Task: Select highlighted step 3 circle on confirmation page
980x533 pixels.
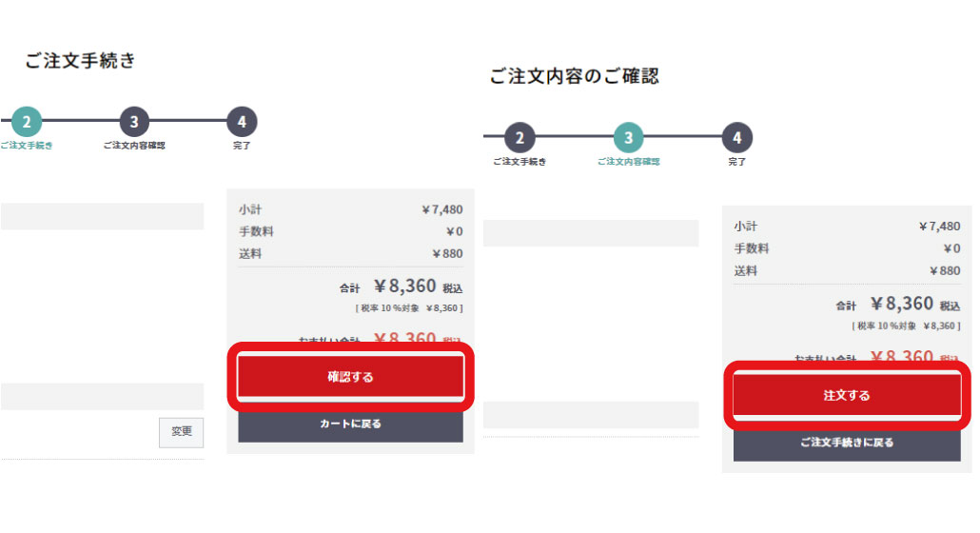Action: point(628,137)
